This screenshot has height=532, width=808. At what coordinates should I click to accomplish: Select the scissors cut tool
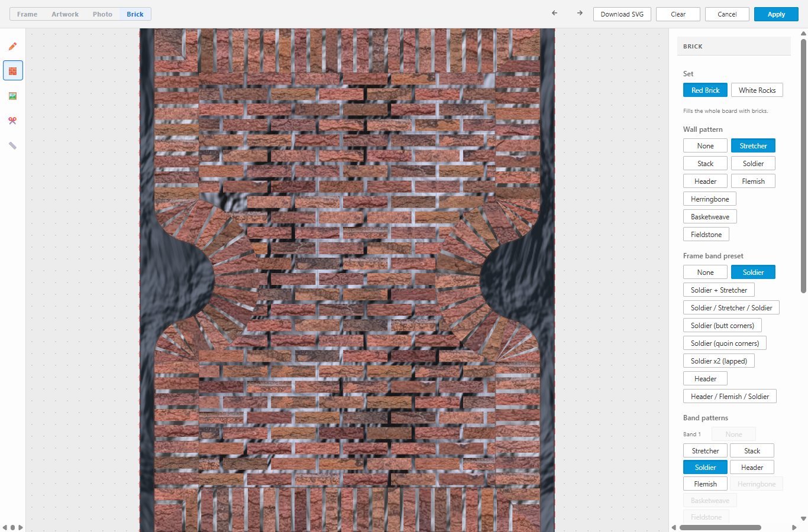pyautogui.click(x=12, y=121)
